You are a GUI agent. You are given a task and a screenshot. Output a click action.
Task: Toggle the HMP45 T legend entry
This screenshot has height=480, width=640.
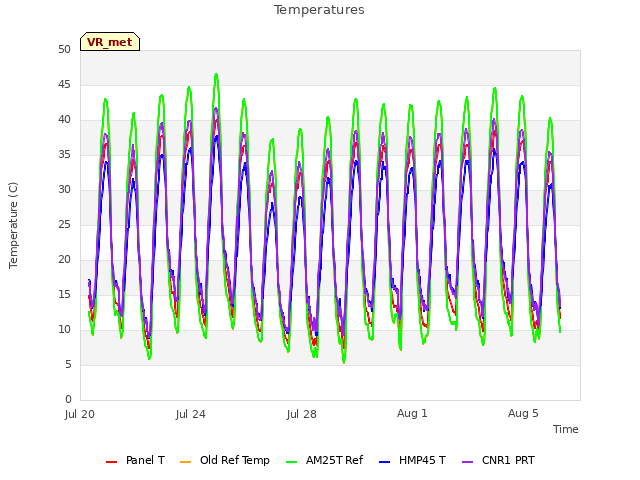coord(412,460)
